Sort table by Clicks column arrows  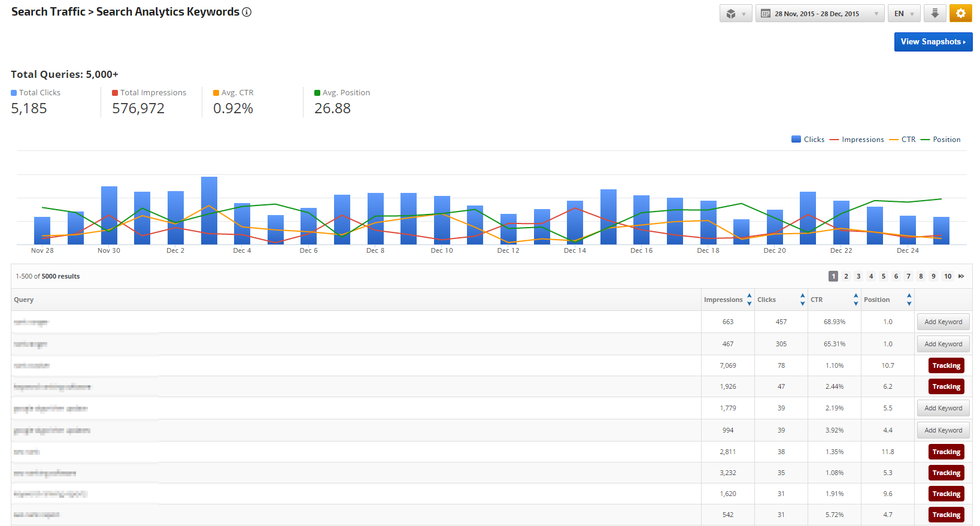pyautogui.click(x=802, y=300)
